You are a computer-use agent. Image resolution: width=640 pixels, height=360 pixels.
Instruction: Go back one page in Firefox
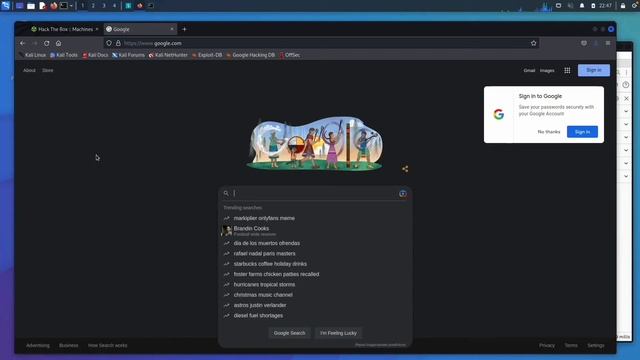[x=23, y=43]
